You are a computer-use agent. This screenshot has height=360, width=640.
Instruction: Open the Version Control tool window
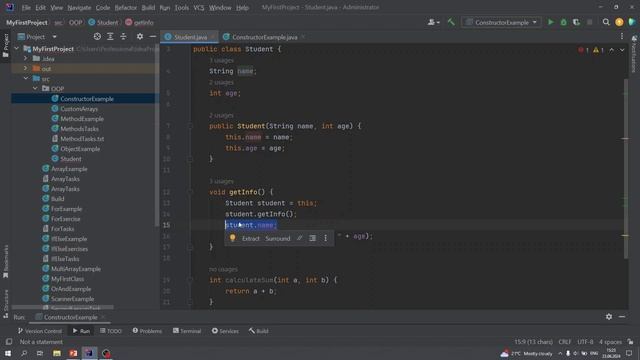pyautogui.click(x=40, y=331)
